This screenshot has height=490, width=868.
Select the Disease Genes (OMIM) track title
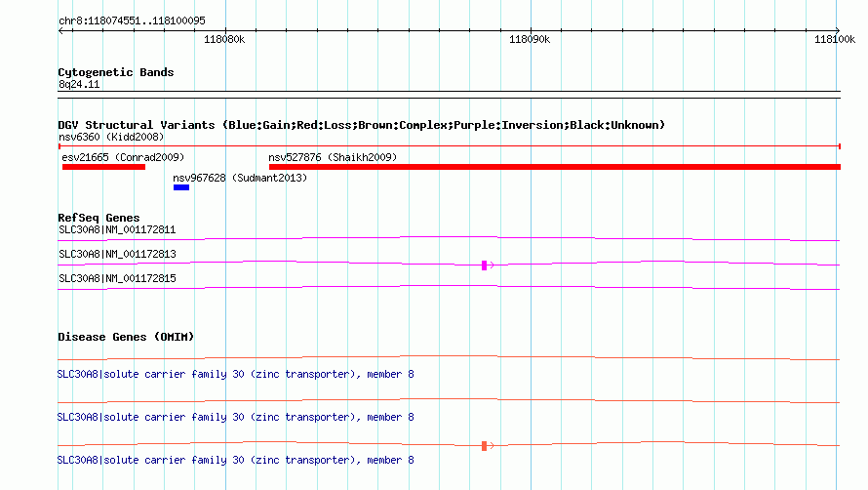(126, 337)
